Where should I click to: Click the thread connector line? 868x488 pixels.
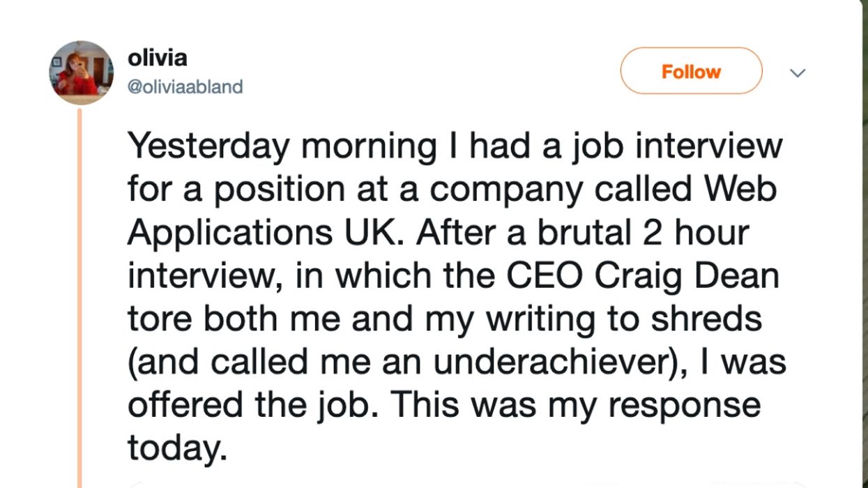(x=81, y=293)
